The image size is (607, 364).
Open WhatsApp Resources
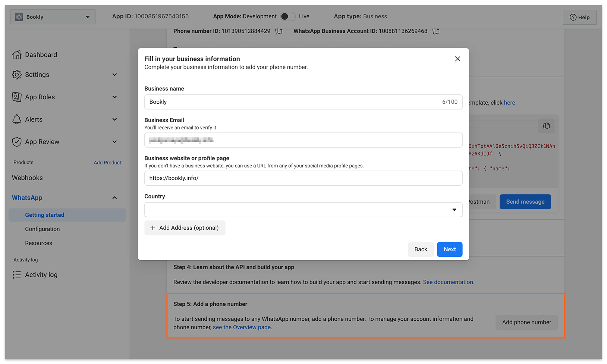[38, 243]
